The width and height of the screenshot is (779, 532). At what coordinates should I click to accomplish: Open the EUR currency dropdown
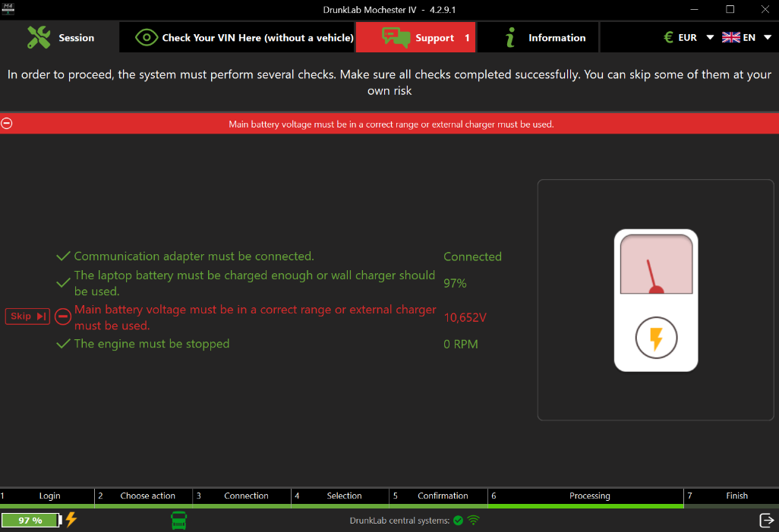pyautogui.click(x=689, y=37)
